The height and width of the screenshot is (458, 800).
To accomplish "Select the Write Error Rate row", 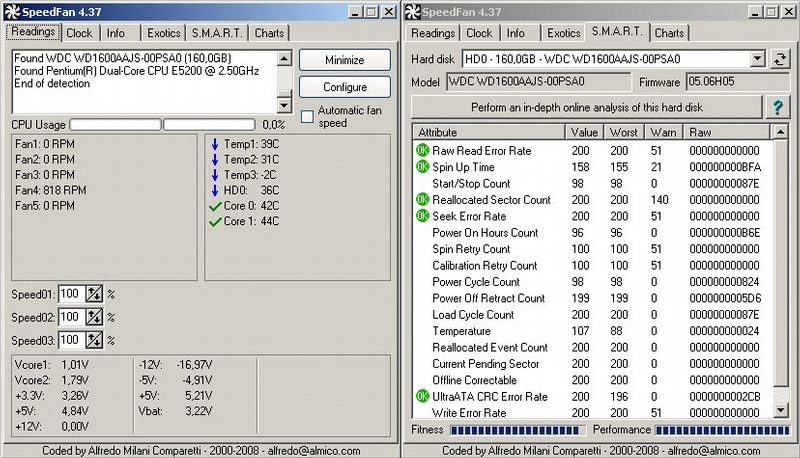I will (593, 412).
